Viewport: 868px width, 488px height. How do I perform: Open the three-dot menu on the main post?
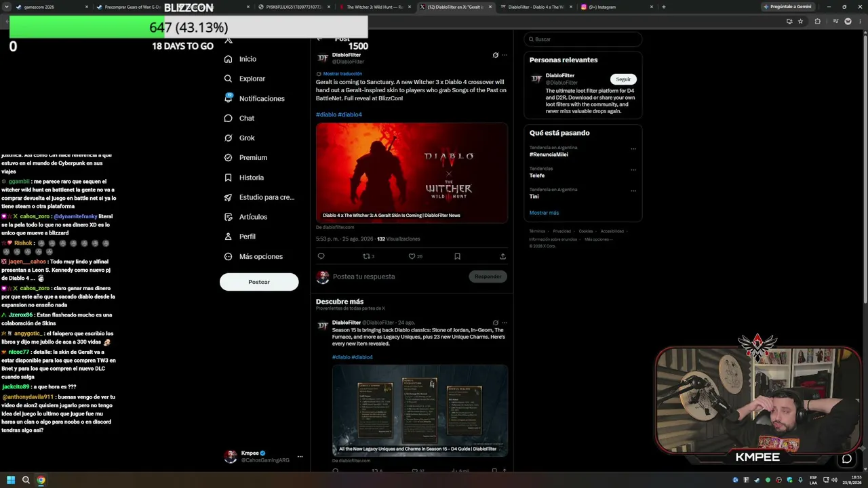pyautogui.click(x=505, y=55)
